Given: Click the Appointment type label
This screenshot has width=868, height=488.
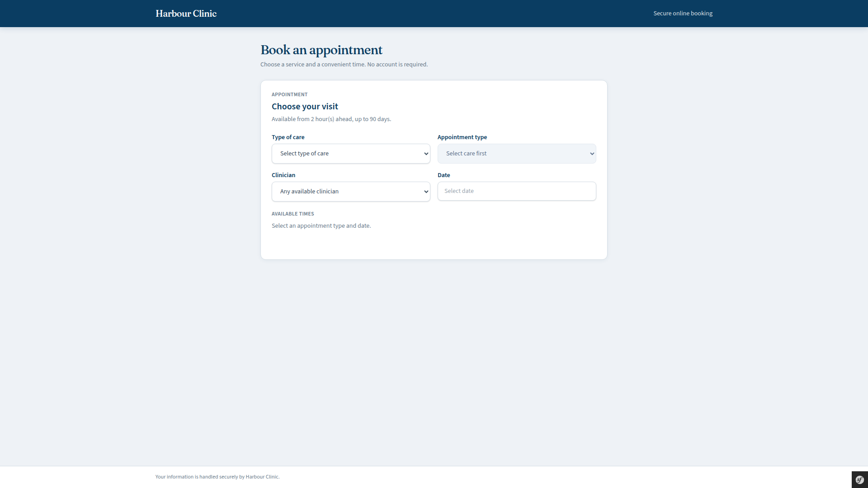Looking at the screenshot, I should click(462, 137).
